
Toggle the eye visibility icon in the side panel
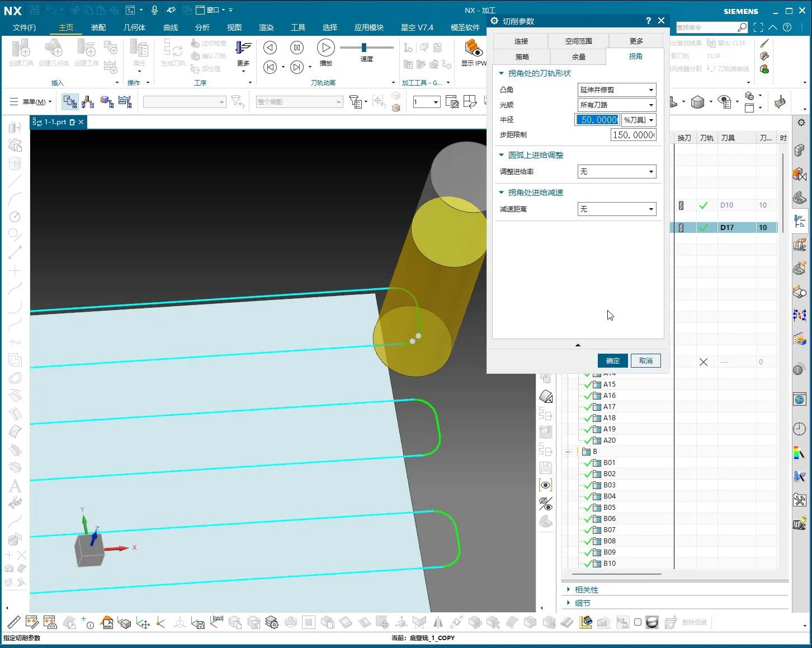[546, 485]
